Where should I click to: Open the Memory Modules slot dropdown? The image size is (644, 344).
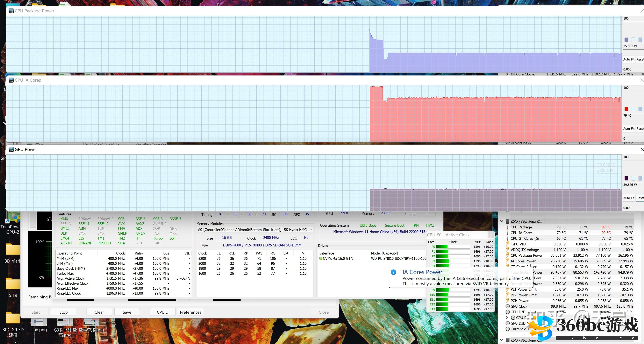point(310,230)
